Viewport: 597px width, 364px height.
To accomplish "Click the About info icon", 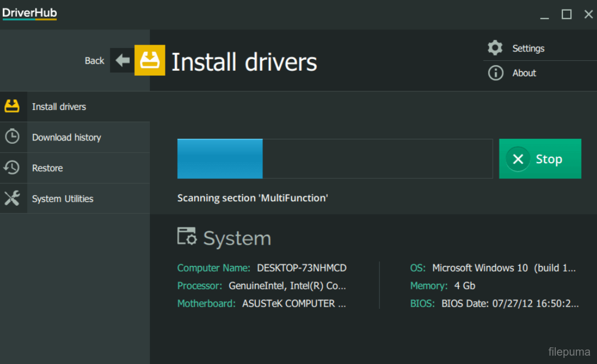I will 495,72.
